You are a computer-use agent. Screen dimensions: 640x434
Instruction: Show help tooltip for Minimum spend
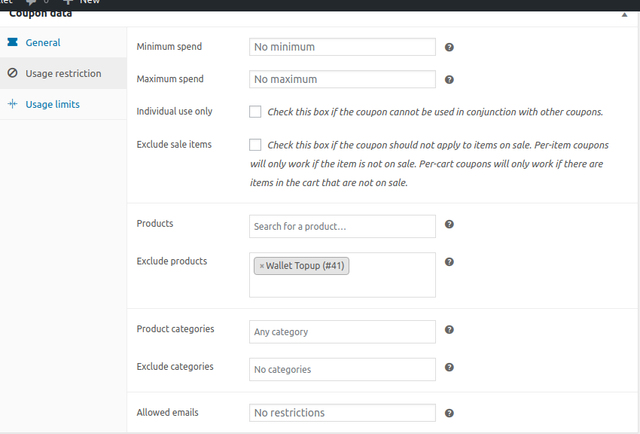[x=449, y=47]
